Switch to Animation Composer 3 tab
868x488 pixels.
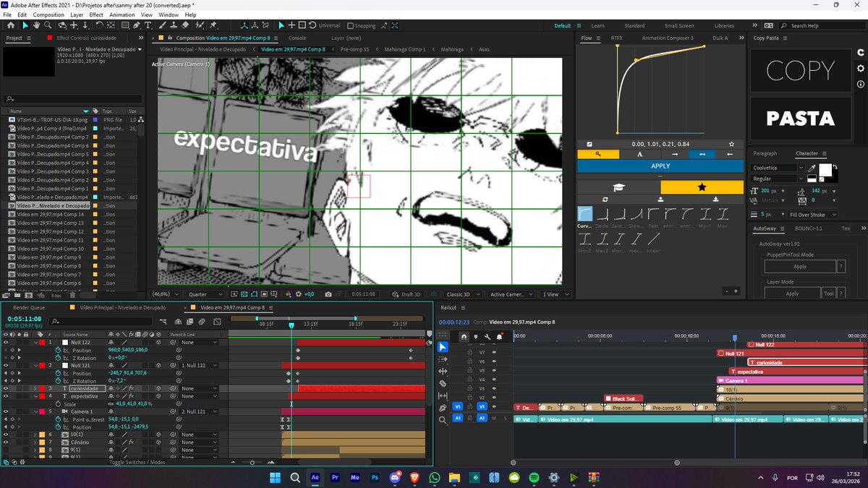pyautogui.click(x=667, y=38)
